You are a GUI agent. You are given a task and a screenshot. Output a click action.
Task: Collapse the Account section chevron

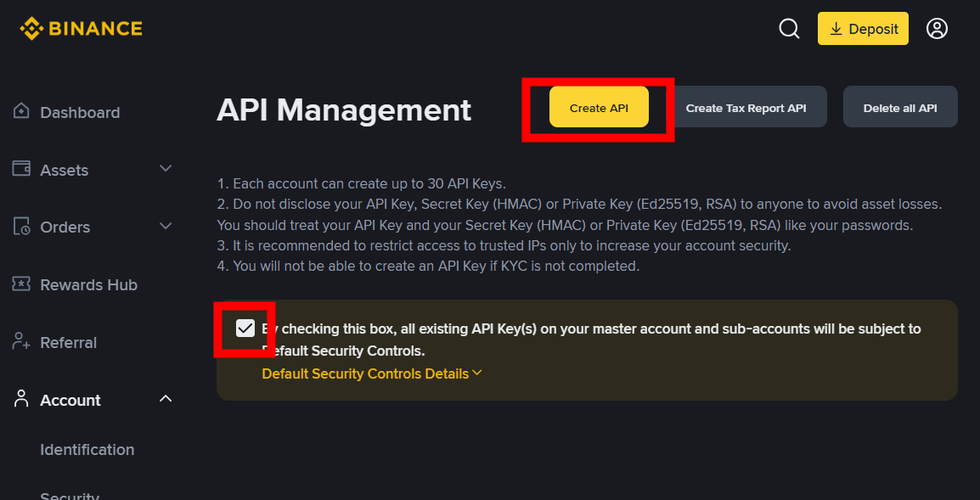[166, 399]
